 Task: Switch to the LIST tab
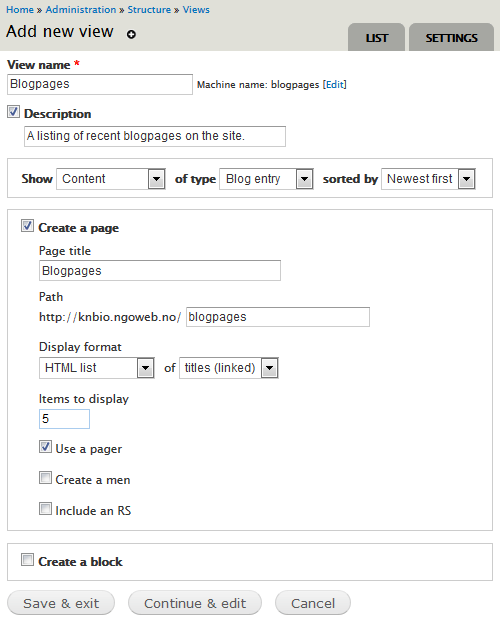click(376, 38)
